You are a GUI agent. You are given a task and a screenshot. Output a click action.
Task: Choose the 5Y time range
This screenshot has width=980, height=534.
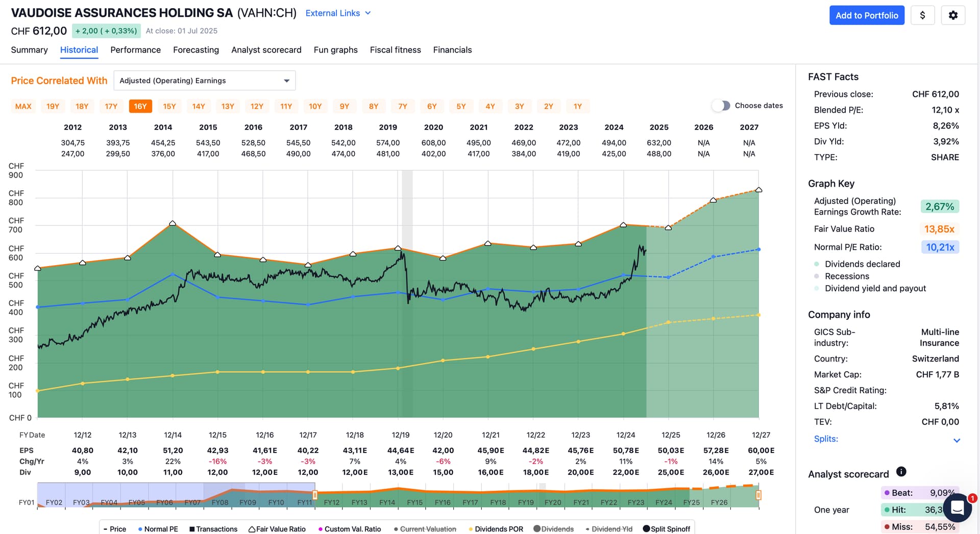tap(461, 106)
